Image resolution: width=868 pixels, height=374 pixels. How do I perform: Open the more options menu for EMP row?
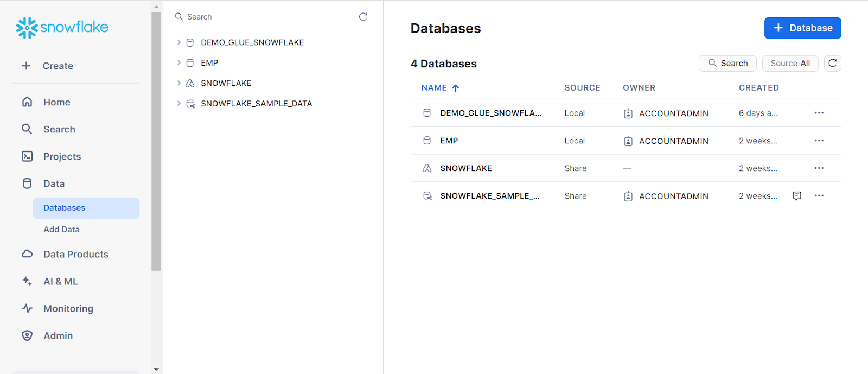point(819,141)
